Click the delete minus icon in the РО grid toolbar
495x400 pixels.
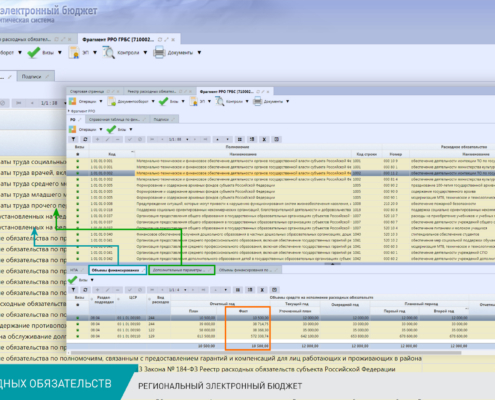pyautogui.click(x=118, y=139)
